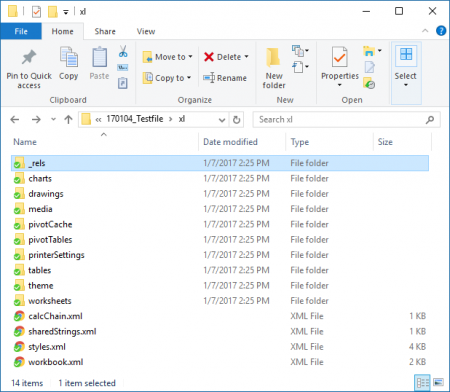Collapse the ribbon with the chevron
The image size is (450, 392).
(425, 31)
